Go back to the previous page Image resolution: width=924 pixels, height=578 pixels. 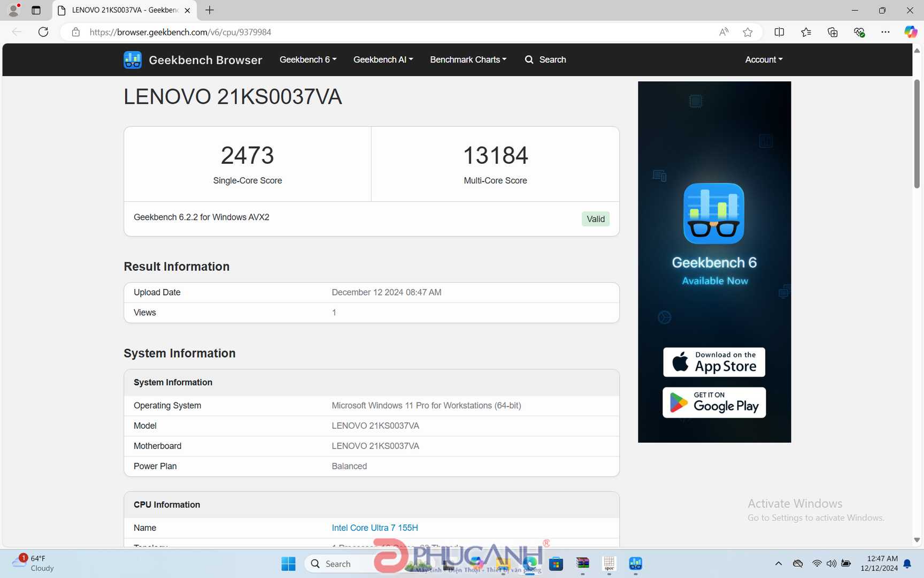tap(17, 32)
